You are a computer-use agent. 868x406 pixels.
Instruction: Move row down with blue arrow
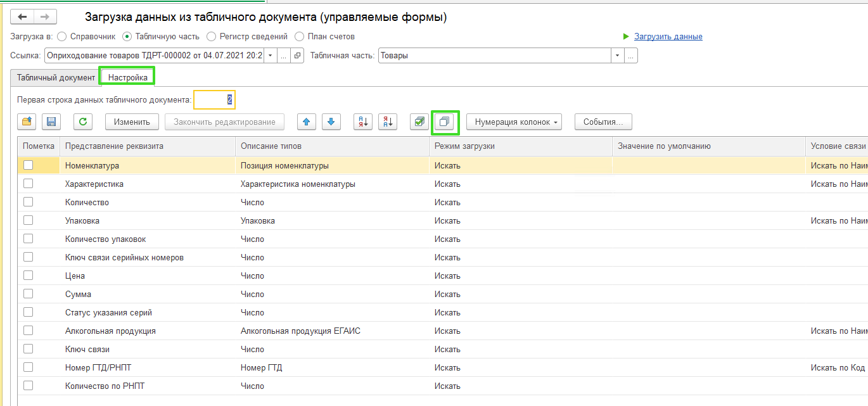click(331, 122)
